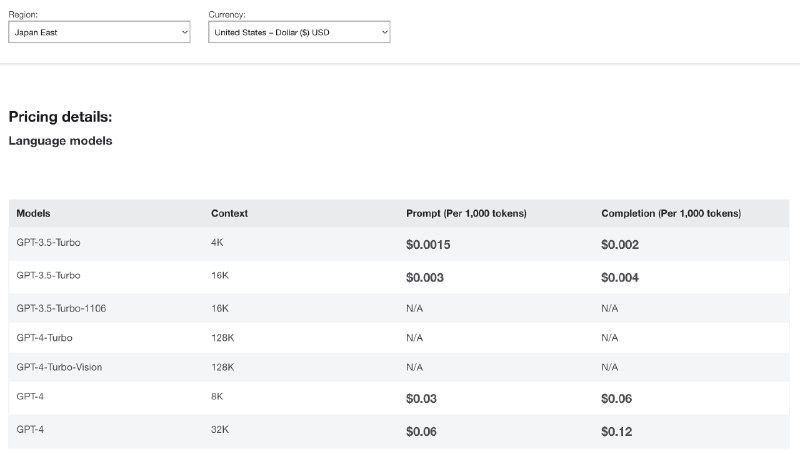Select the Context column header

229,213
